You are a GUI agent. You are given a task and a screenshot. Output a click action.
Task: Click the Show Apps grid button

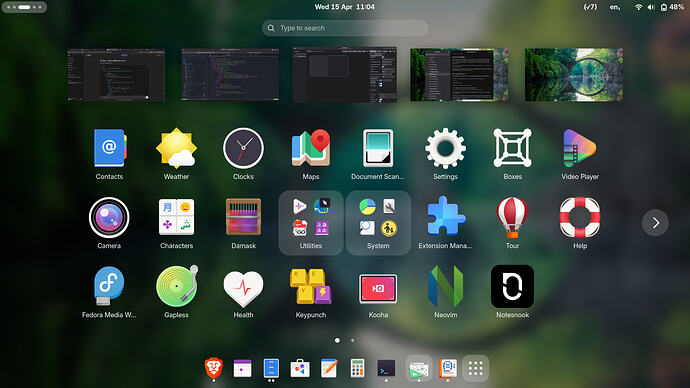pyautogui.click(x=476, y=368)
